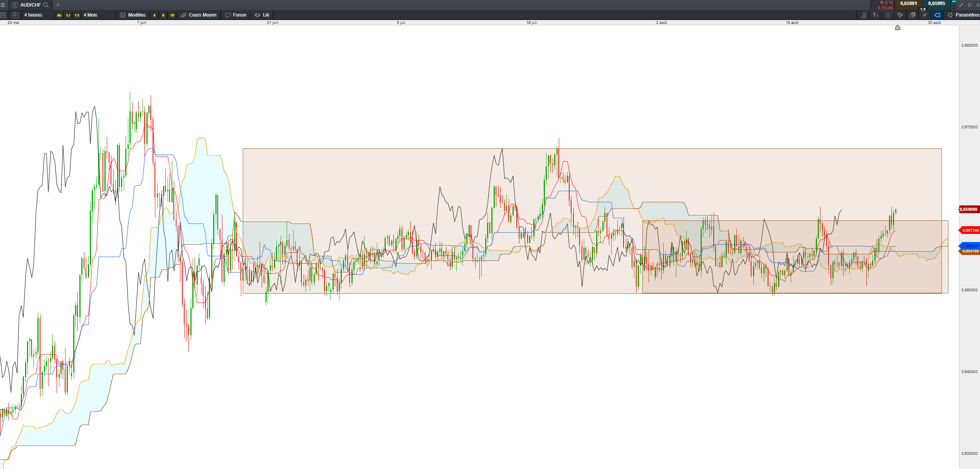Detach chart with the pop-out icon
Viewport: 980px width, 469px height.
970,5
